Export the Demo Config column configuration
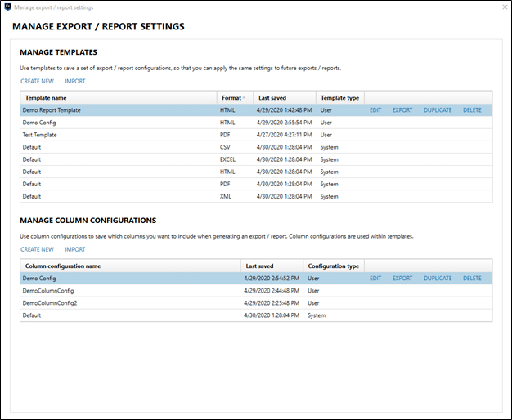512x420 pixels. (402, 279)
